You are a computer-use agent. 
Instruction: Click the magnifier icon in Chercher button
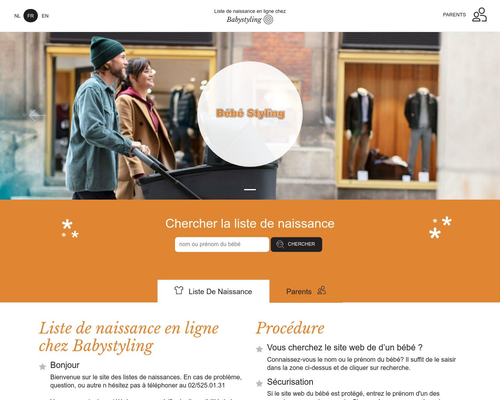pyautogui.click(x=280, y=244)
